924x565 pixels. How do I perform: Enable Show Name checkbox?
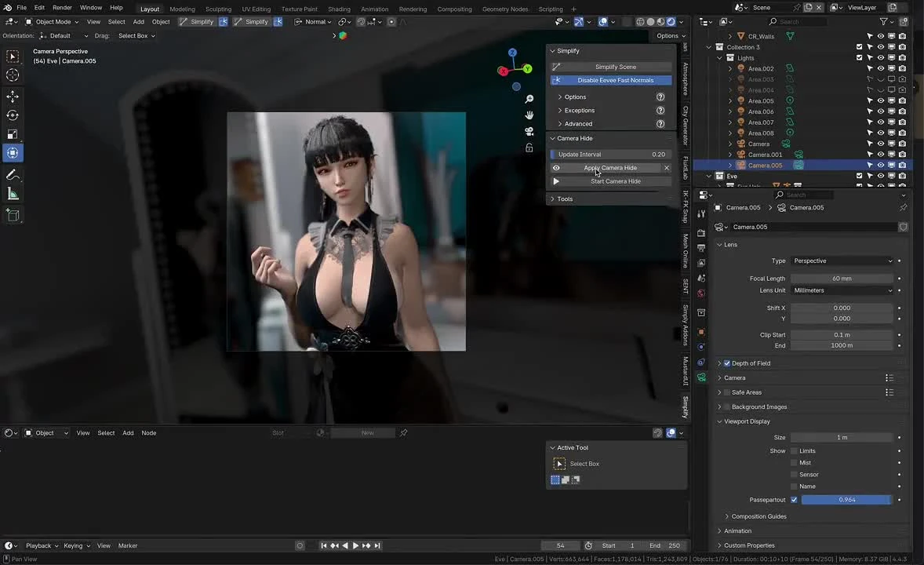(794, 487)
